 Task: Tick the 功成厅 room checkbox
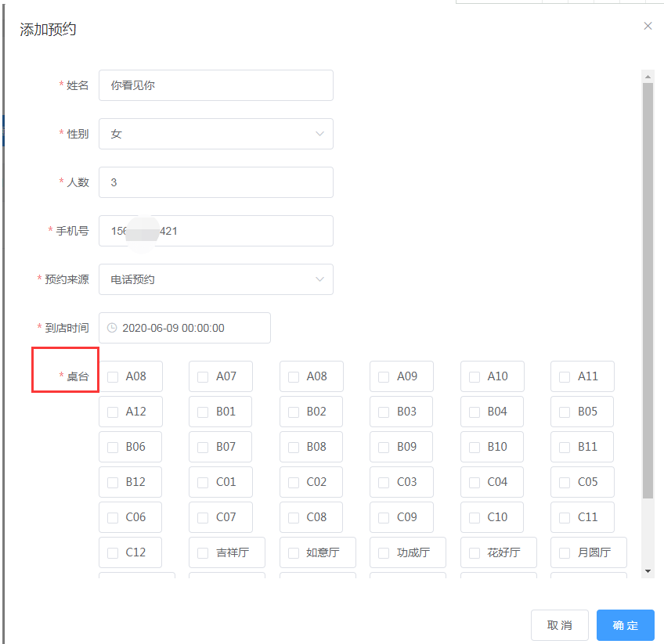[x=384, y=553]
